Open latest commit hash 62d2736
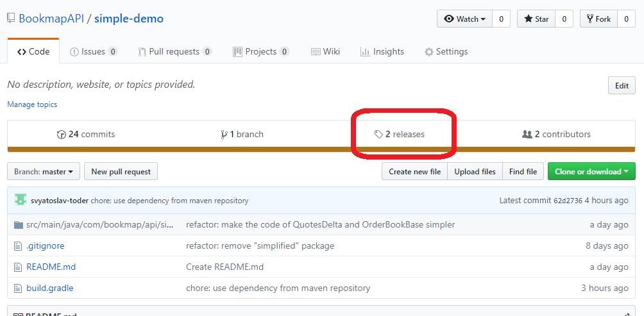This screenshot has height=316, width=644. click(x=569, y=201)
